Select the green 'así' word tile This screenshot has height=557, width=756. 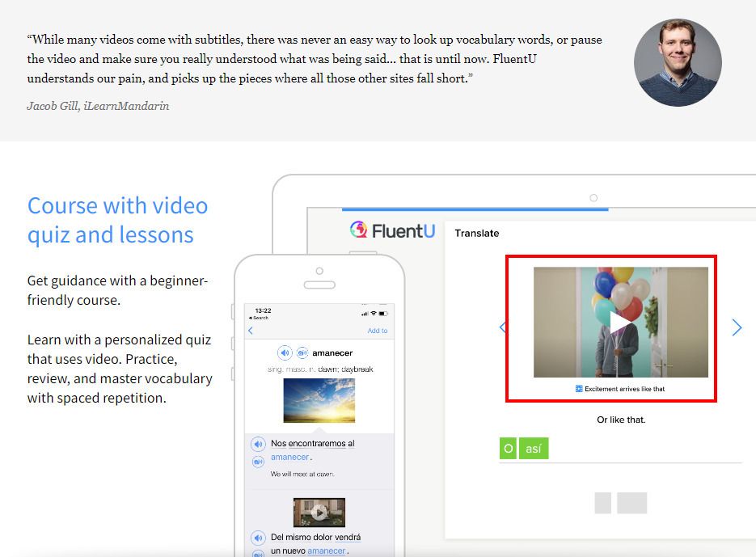(534, 449)
